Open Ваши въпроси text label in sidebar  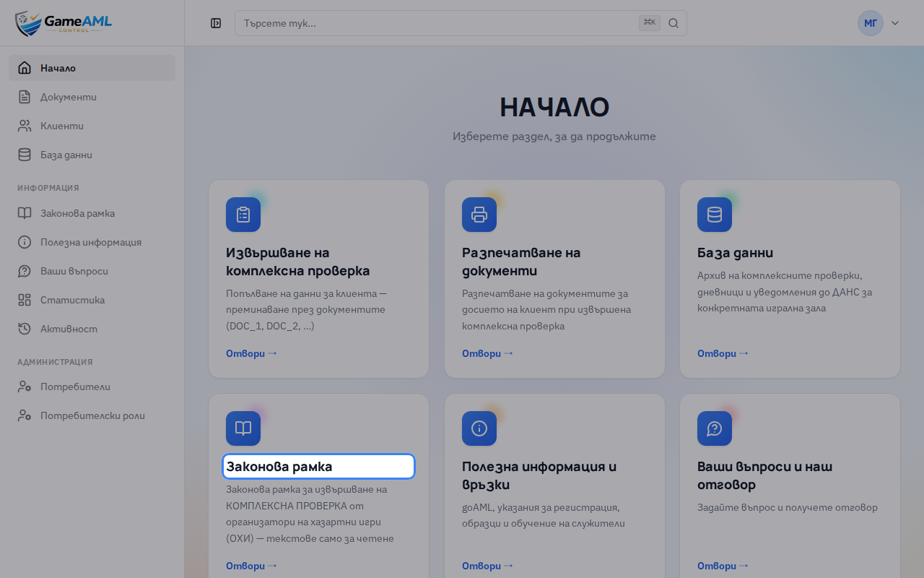pos(74,271)
